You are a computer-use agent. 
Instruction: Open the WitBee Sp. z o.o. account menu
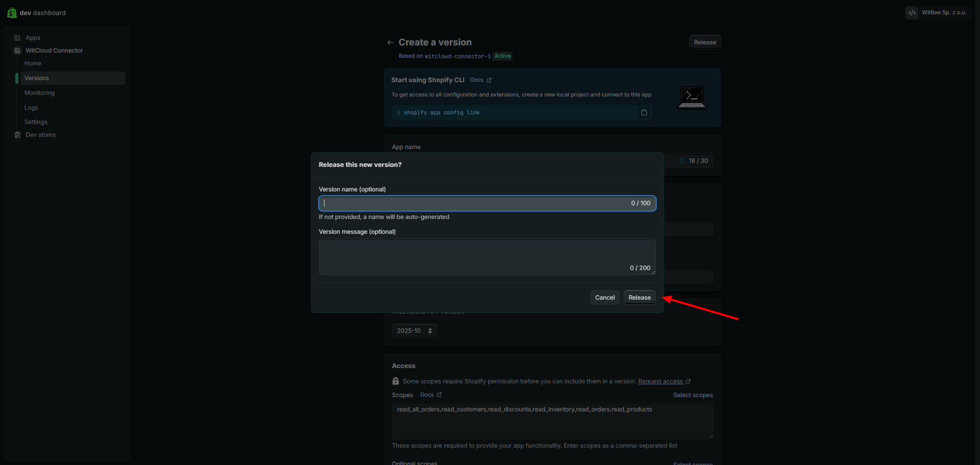tap(937, 13)
